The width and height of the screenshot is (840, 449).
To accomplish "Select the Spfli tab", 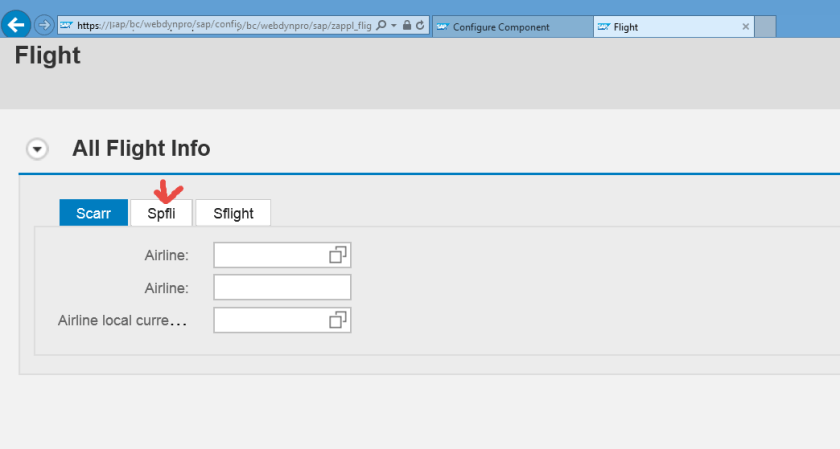I will click(x=161, y=213).
